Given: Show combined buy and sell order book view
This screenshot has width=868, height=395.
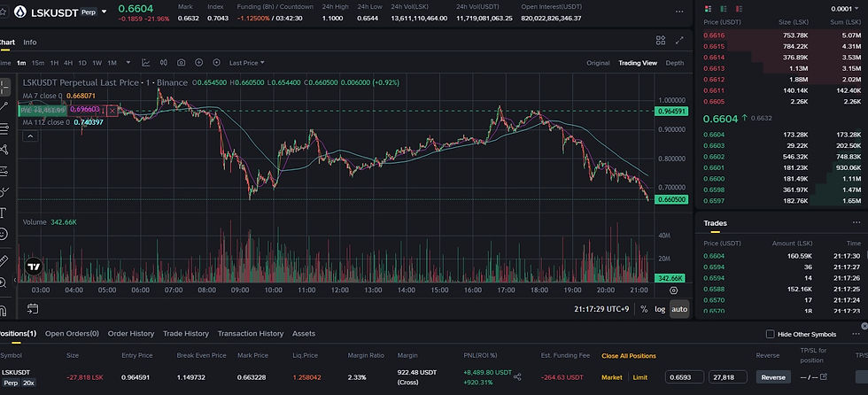Looking at the screenshot, I should click(x=707, y=9).
